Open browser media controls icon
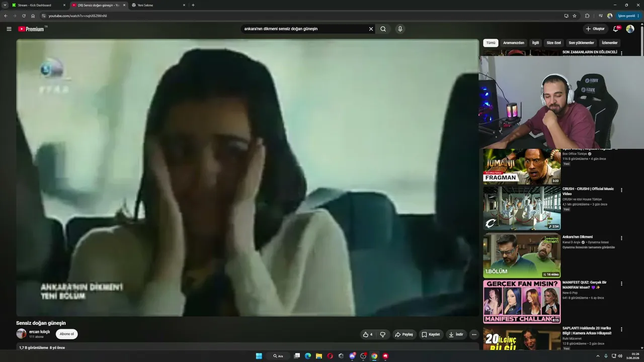The height and width of the screenshot is (362, 644). pyautogui.click(x=600, y=16)
